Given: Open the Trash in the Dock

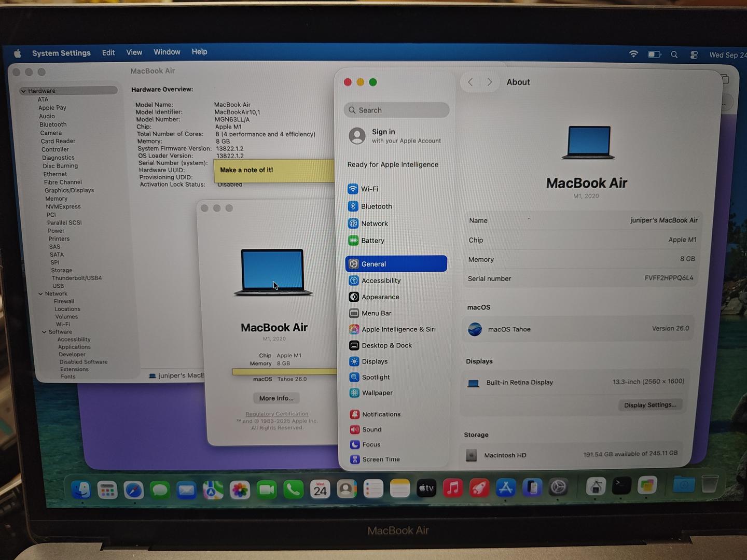Looking at the screenshot, I should point(710,484).
